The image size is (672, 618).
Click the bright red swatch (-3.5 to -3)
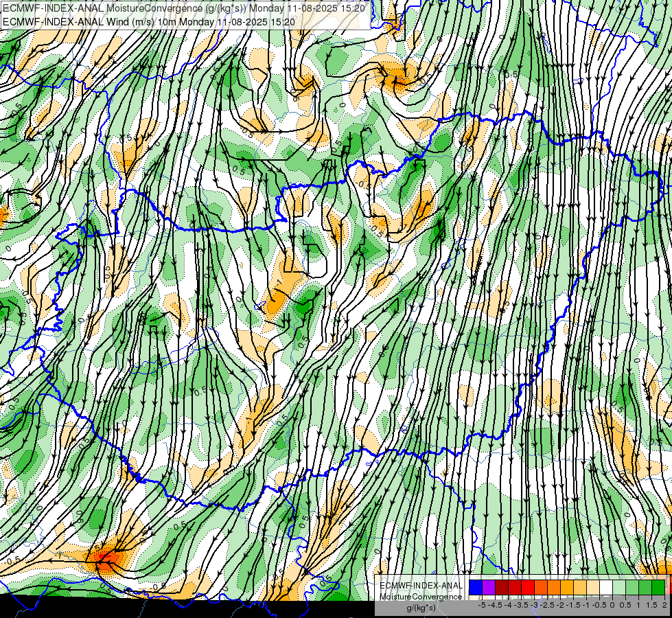[528, 587]
